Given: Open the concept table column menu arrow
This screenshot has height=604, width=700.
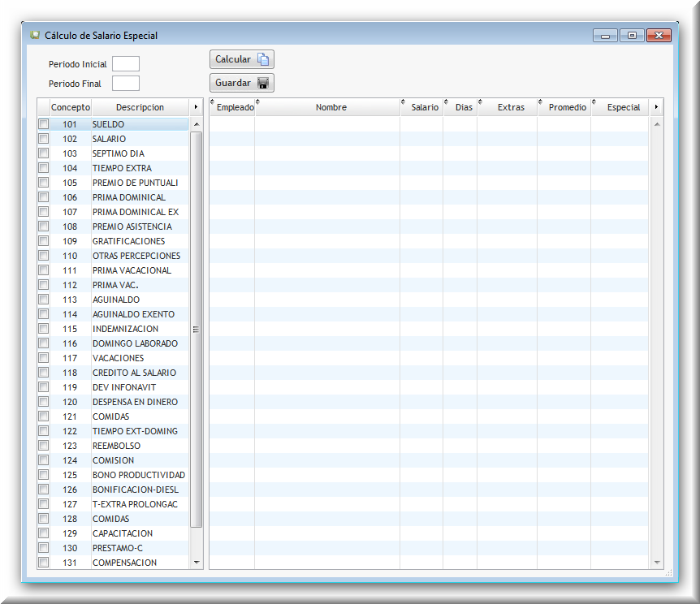Looking at the screenshot, I should point(196,107).
